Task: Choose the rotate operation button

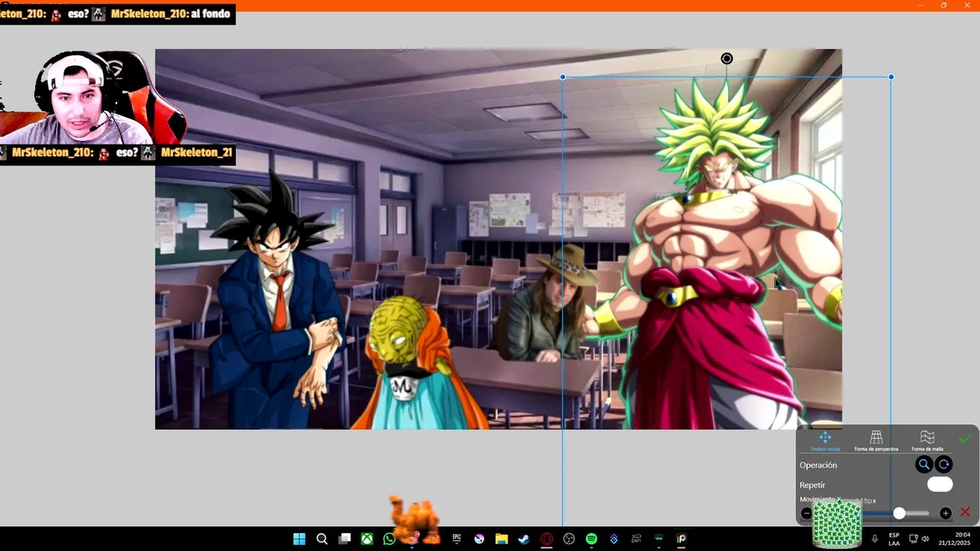Action: click(944, 465)
